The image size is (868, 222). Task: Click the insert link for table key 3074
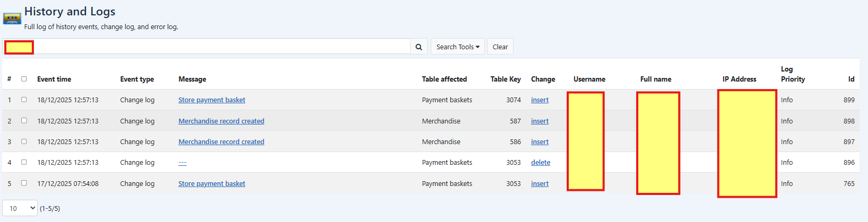(540, 100)
